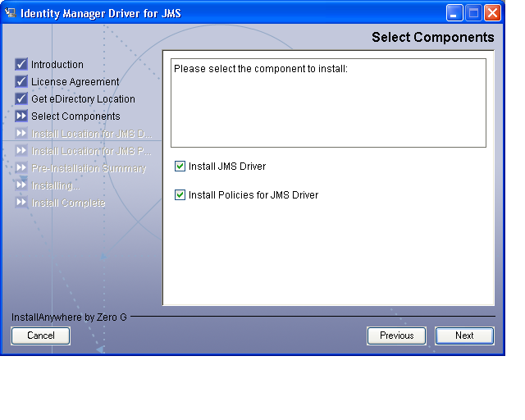Toggle Install Policies for JMS Driver checkbox
The width and height of the screenshot is (525, 420).
tap(180, 194)
